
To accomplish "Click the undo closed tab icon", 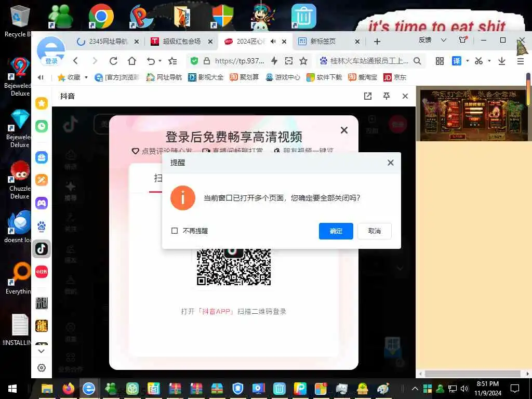I will 151,61.
